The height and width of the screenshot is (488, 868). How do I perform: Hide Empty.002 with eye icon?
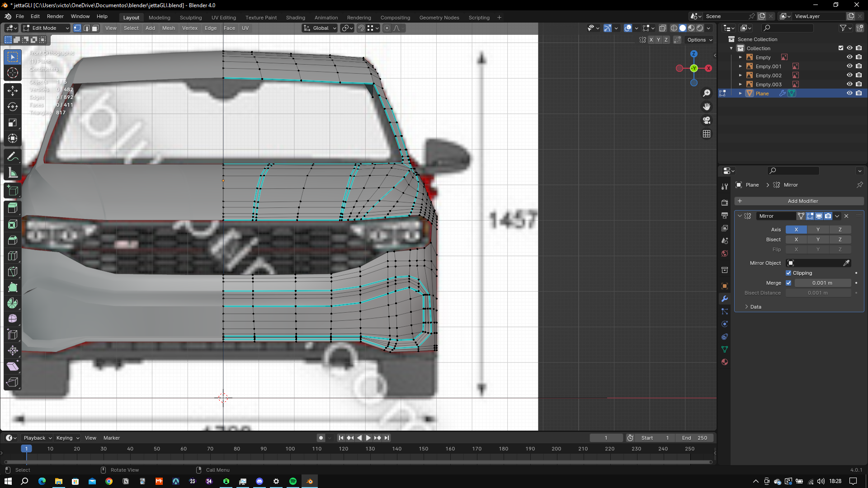[849, 75]
